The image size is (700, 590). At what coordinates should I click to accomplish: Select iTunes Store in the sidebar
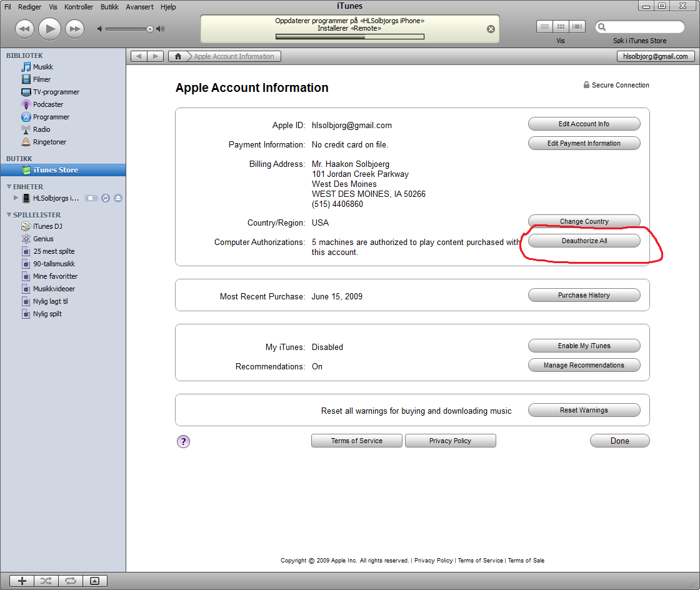click(63, 170)
